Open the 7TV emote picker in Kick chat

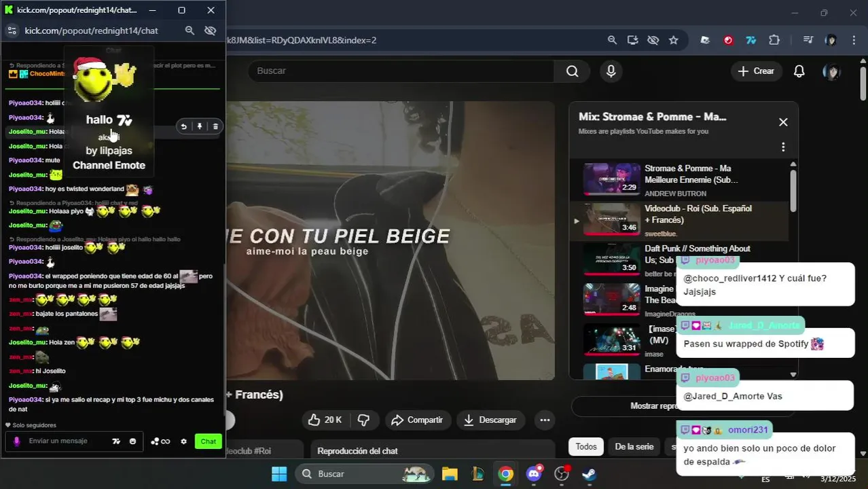coord(116,441)
